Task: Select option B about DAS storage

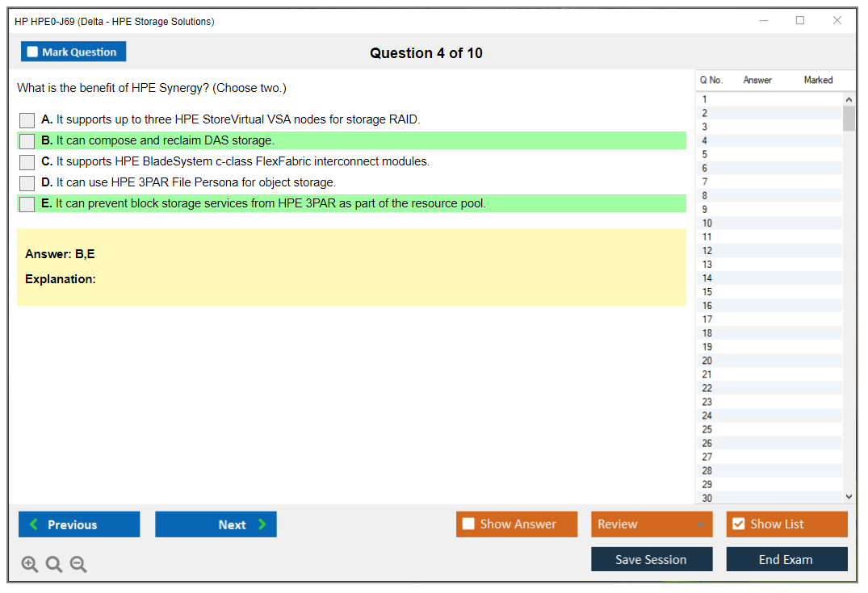Action: click(x=27, y=141)
